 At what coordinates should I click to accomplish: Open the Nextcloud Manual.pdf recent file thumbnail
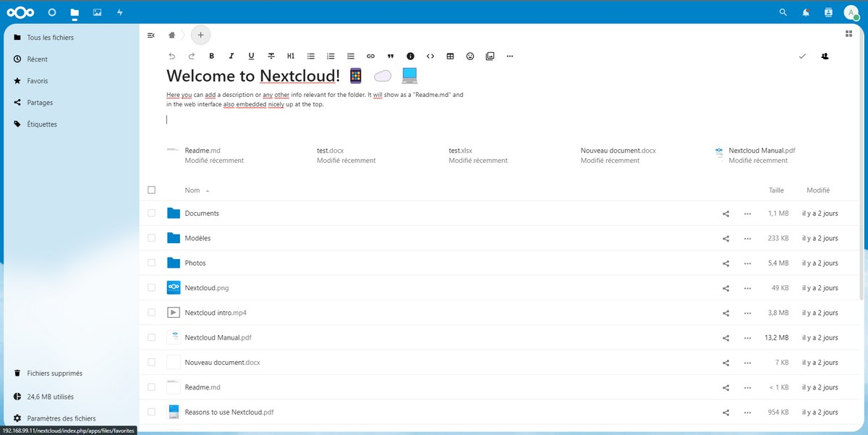[x=719, y=155]
